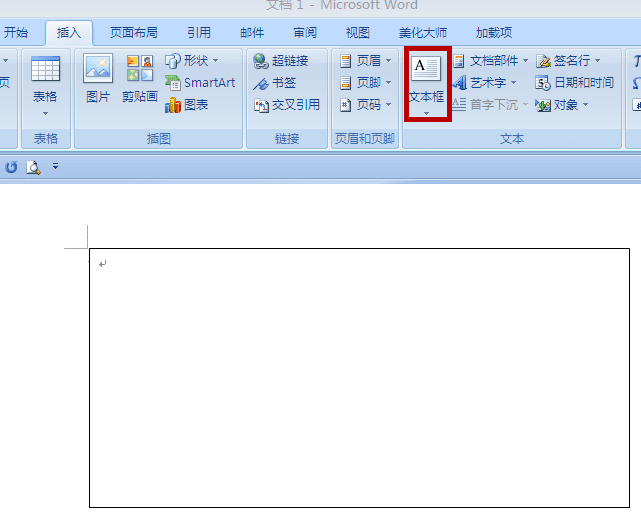
Task: Click the 页码 page number icon
Action: tap(345, 105)
